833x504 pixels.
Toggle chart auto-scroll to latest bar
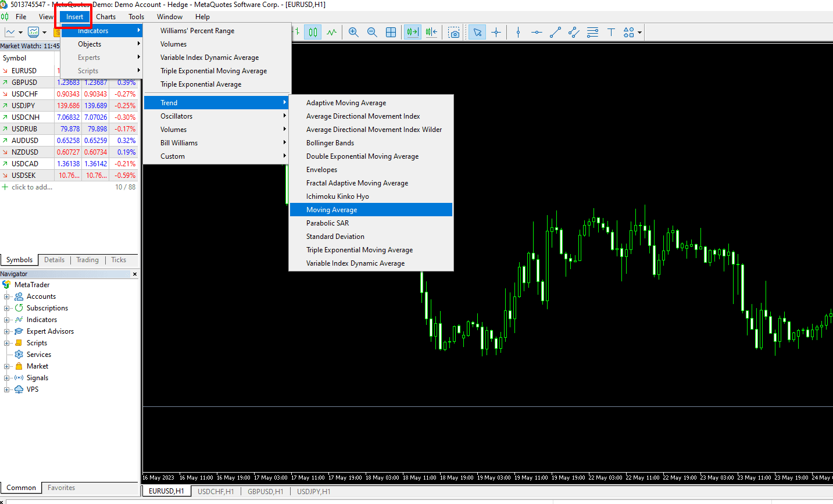click(x=413, y=32)
